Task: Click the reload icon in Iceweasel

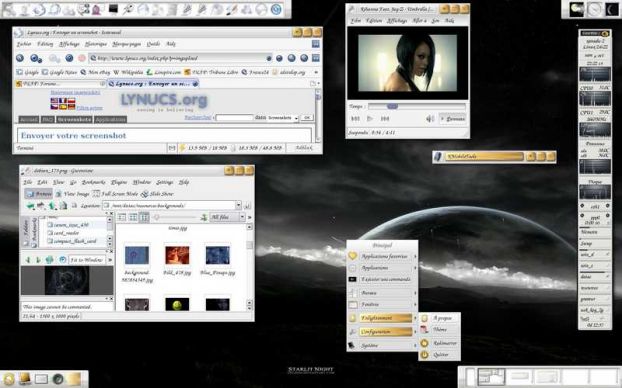Action: tap(69, 58)
